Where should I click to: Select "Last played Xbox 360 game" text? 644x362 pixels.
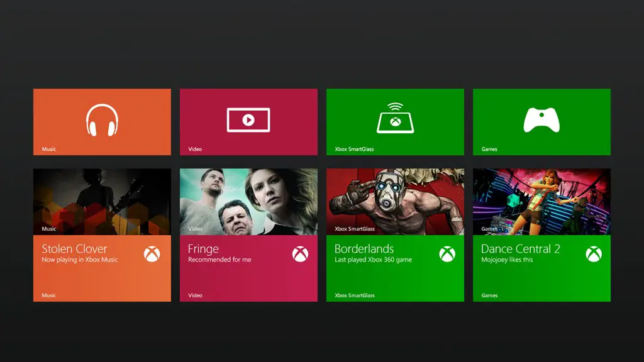tap(374, 260)
